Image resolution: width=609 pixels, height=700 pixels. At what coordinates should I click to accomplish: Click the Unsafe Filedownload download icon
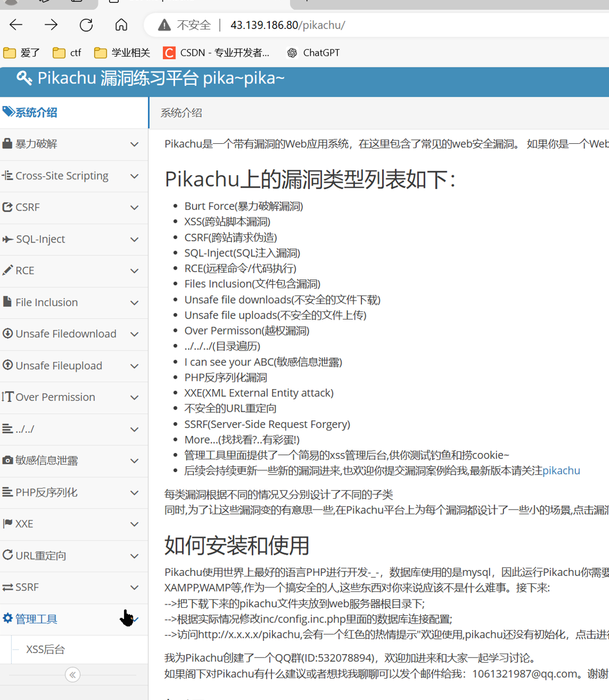coord(8,333)
